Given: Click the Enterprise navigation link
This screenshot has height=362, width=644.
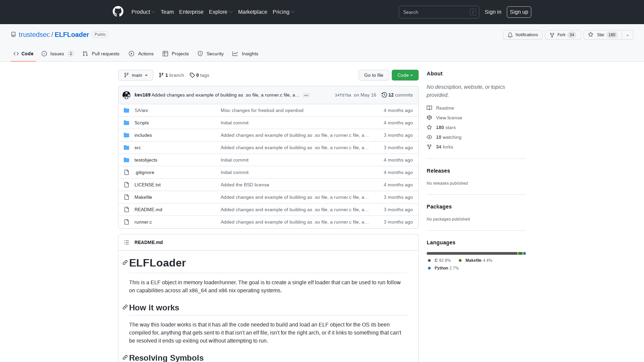Looking at the screenshot, I should tap(191, 12).
